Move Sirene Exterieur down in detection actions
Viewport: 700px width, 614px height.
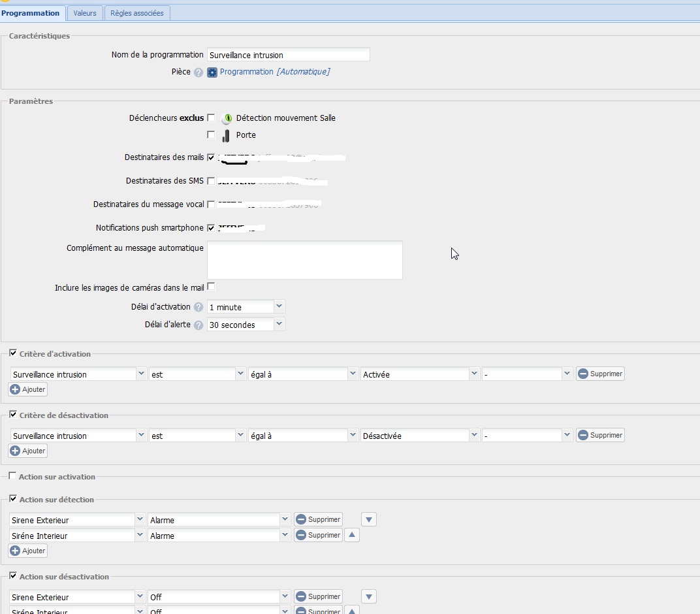[369, 520]
